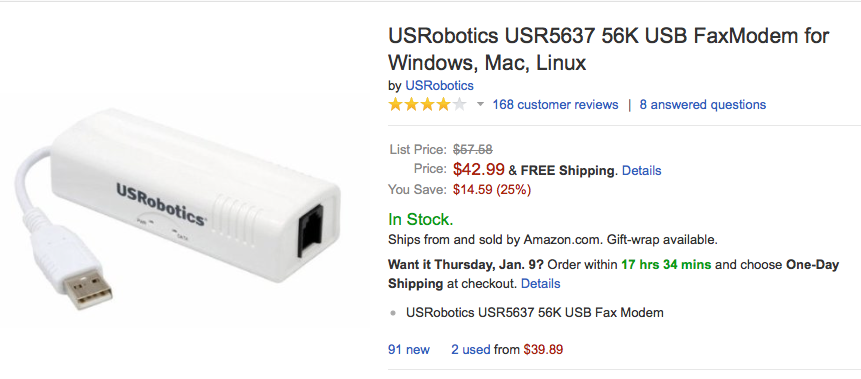Click the USB connector in the product photo
Viewport: 861px width, 379px height.
click(88, 288)
